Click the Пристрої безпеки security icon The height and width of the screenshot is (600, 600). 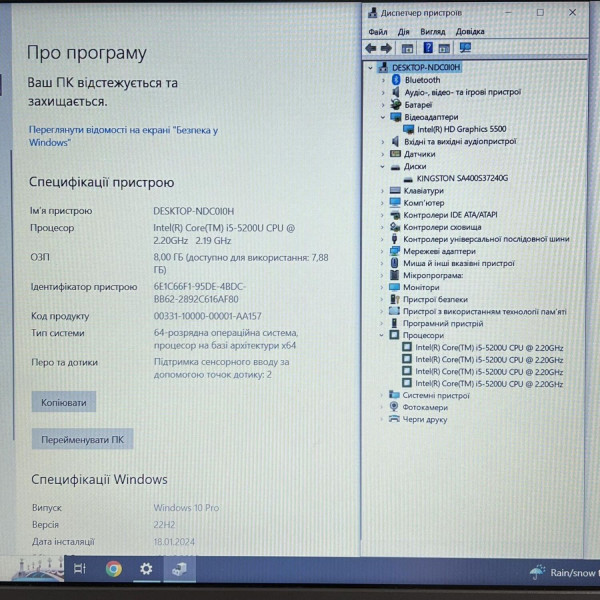(x=394, y=299)
